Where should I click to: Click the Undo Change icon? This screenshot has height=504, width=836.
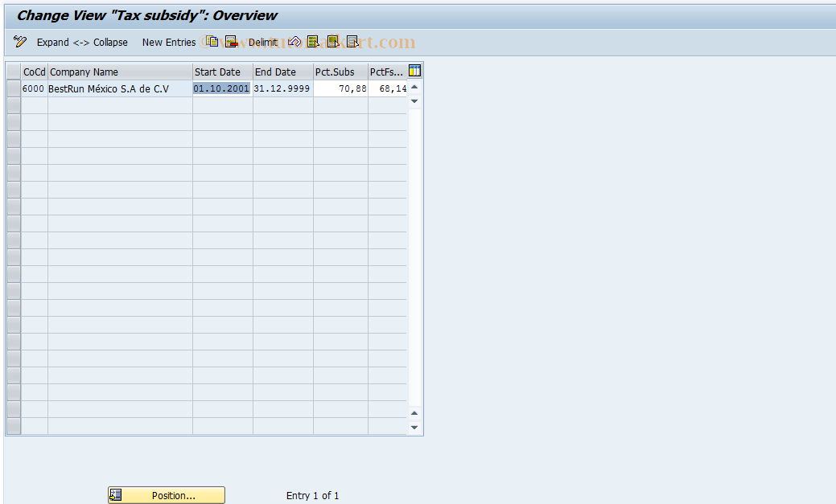294,42
